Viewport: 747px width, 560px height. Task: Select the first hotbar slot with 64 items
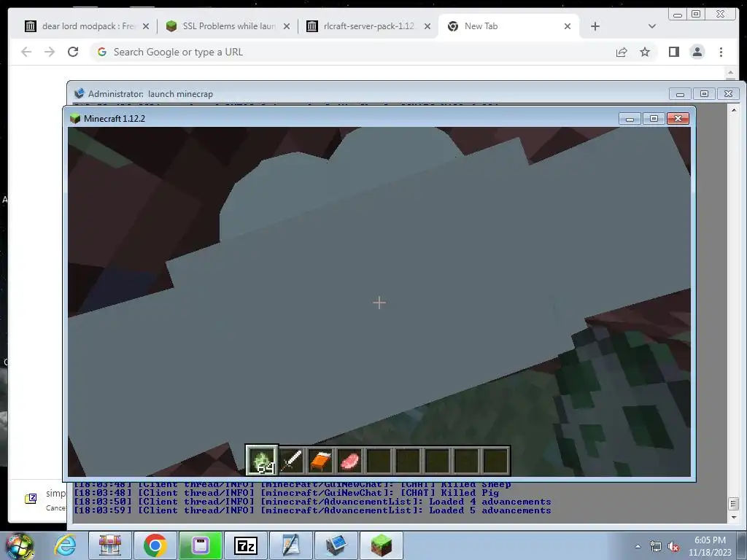[262, 461]
